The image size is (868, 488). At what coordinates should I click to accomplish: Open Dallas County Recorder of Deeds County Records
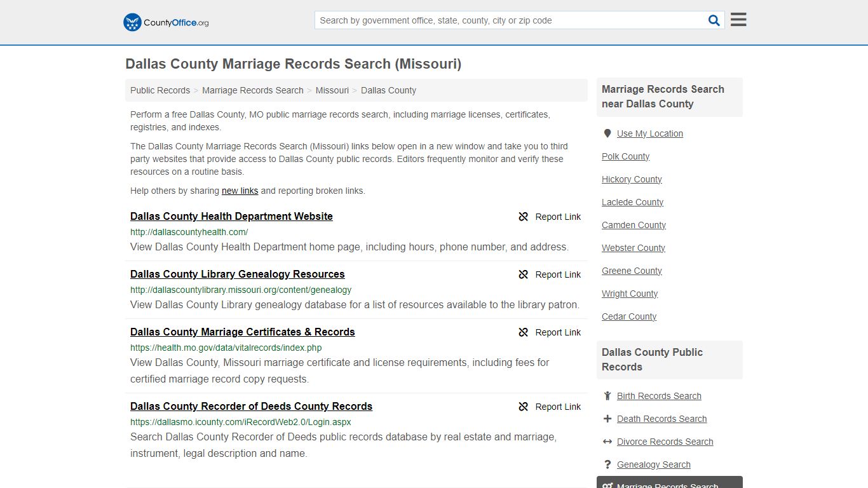(252, 406)
